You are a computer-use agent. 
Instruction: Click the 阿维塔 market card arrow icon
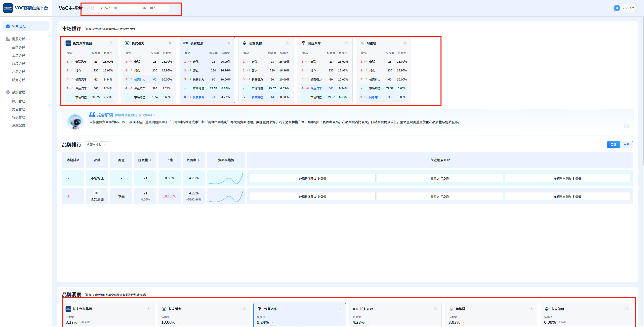pyautogui.click(x=405, y=43)
